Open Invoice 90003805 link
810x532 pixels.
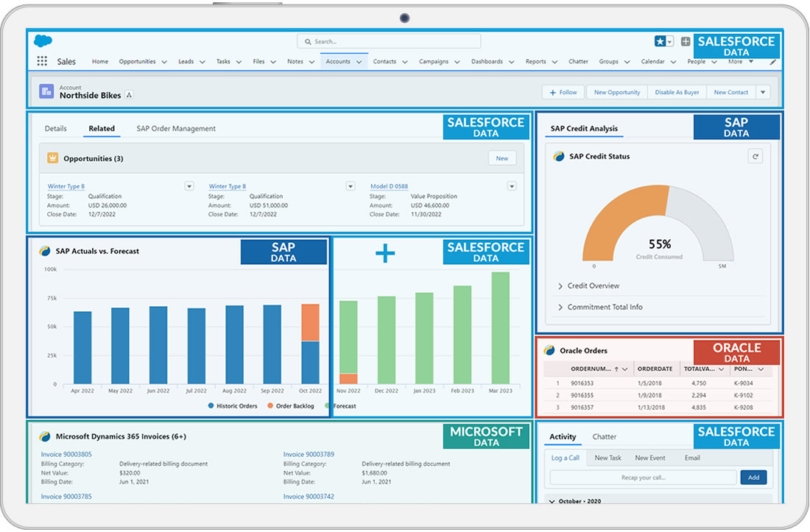click(x=66, y=455)
